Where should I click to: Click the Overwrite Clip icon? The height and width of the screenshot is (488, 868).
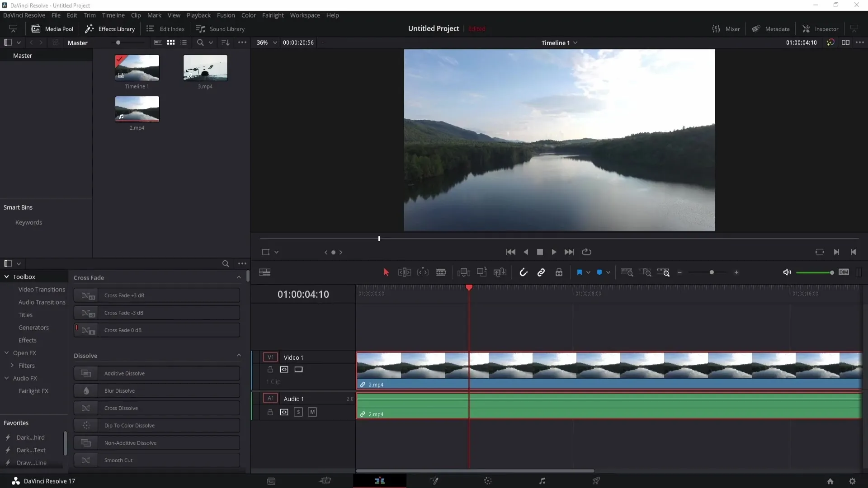coord(482,272)
